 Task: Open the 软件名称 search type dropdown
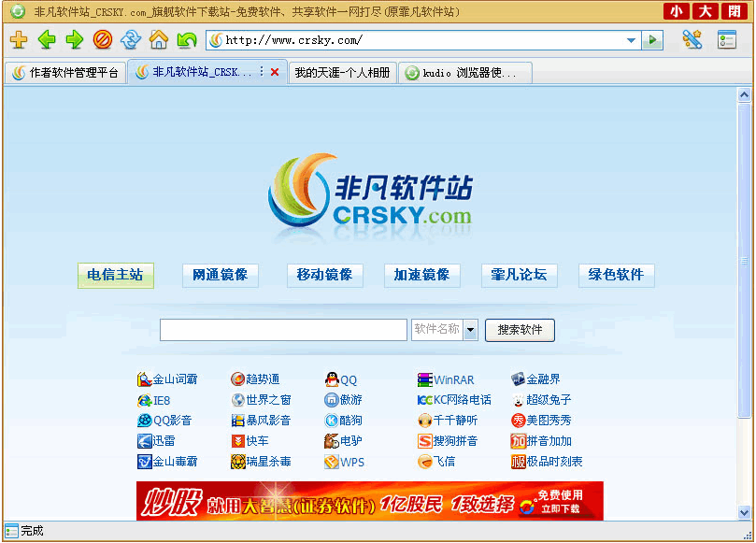tap(471, 330)
